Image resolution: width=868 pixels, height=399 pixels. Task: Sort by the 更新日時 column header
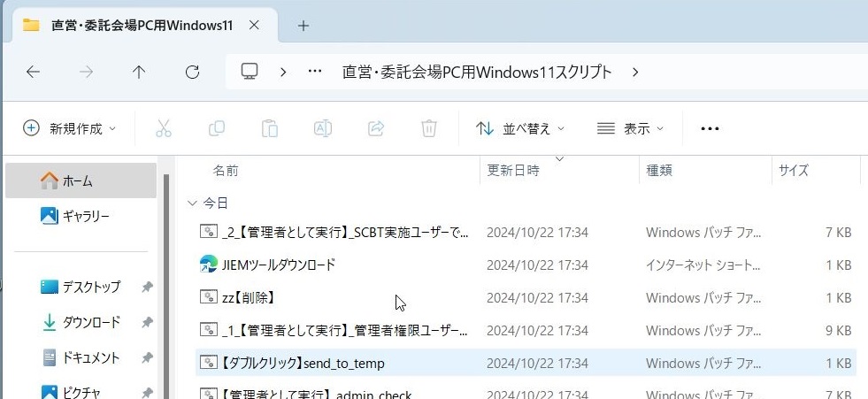pos(513,171)
